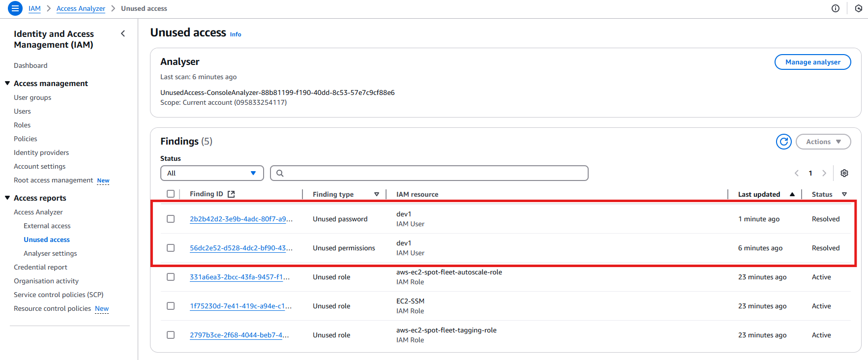Viewport: 868px width, 360px height.
Task: Open the Actions dropdown menu
Action: coord(823,142)
